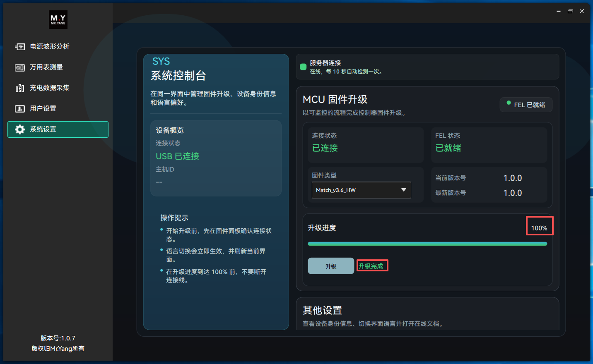Close the application window
This screenshot has height=364, width=593.
(582, 11)
